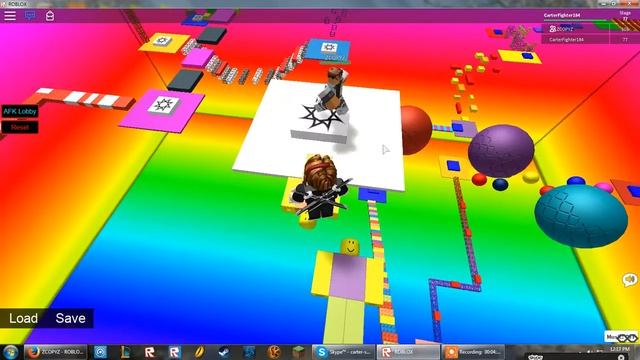Viewport: 640px width, 360px height.
Task: Open the orange round taskbar icon
Action: pos(273,352)
